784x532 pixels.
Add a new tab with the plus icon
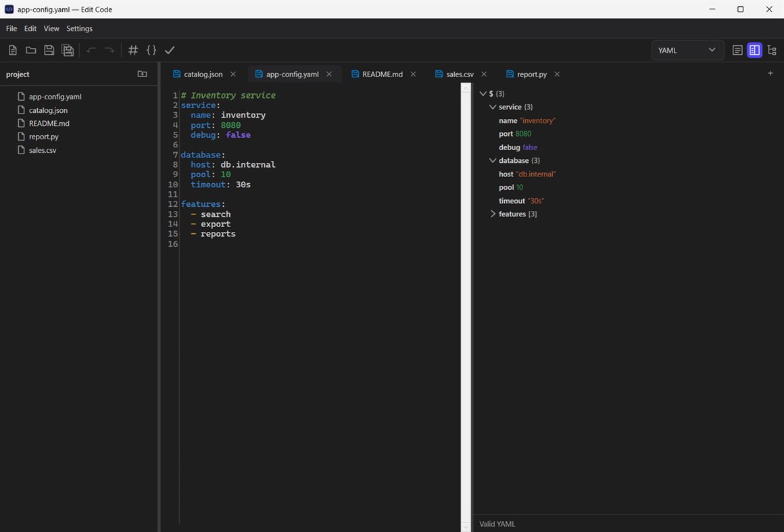(x=770, y=74)
